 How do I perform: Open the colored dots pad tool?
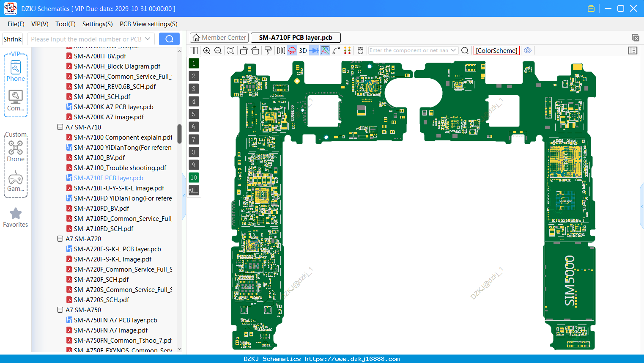pyautogui.click(x=348, y=50)
